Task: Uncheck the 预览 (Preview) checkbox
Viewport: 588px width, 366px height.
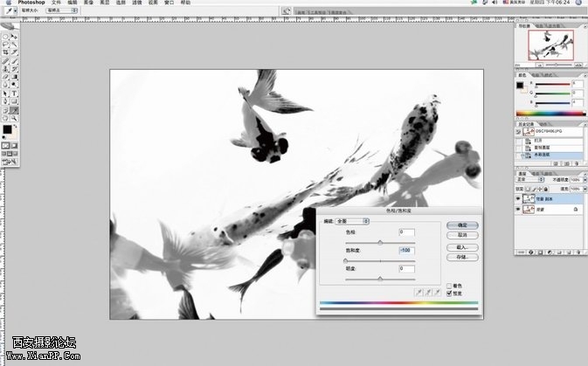Action: click(449, 293)
